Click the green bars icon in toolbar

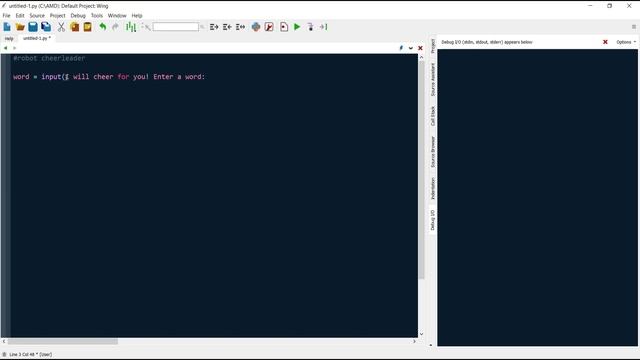(131, 27)
